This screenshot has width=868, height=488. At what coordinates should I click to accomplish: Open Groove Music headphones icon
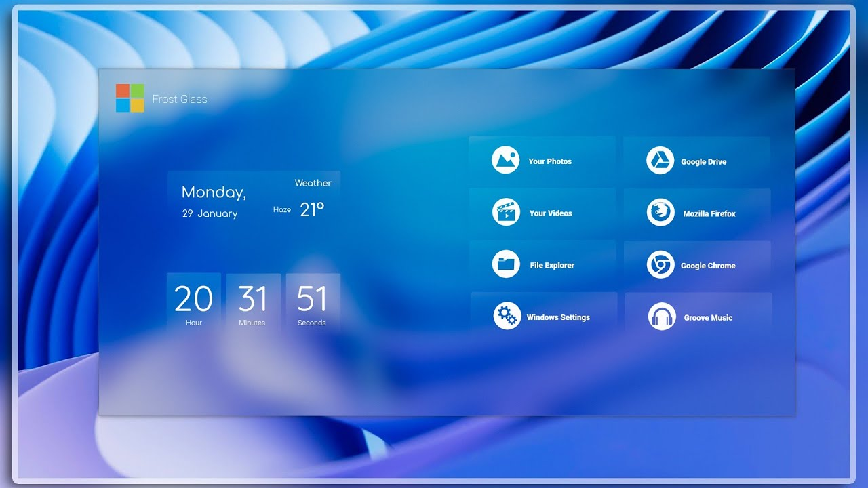coord(662,317)
